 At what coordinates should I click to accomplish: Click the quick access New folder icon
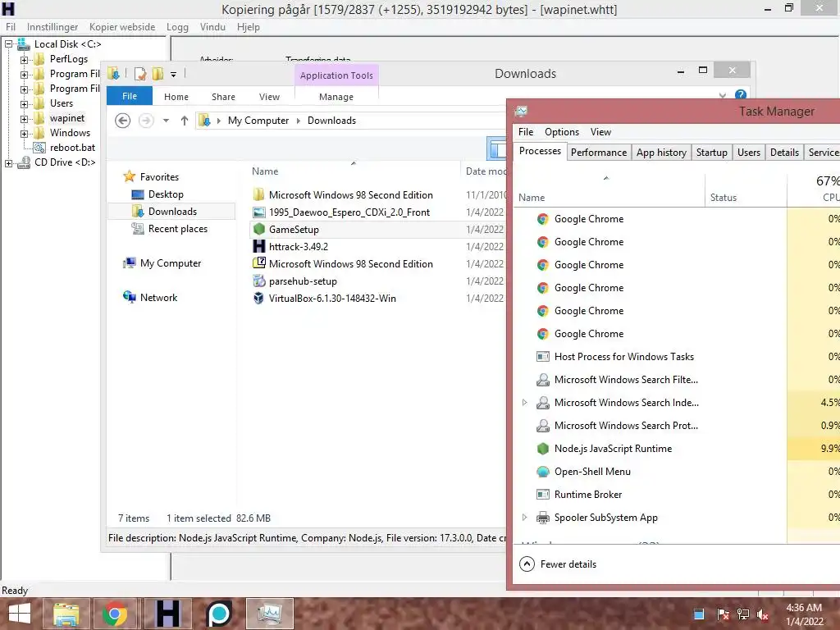(x=157, y=74)
